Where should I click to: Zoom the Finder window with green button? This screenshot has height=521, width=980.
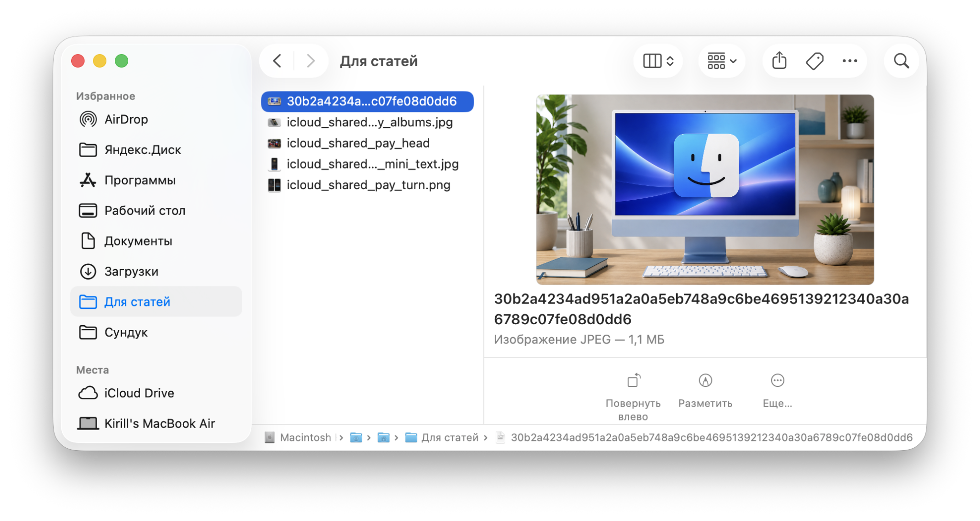coord(122,61)
